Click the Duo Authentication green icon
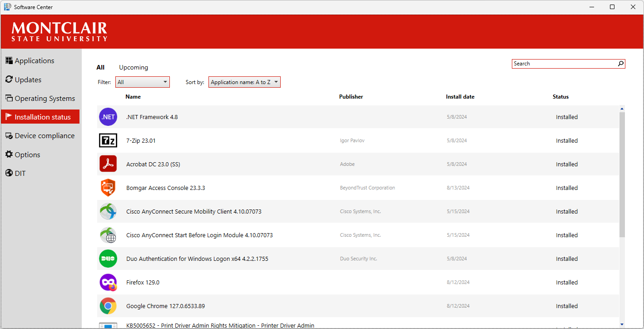 coord(108,259)
